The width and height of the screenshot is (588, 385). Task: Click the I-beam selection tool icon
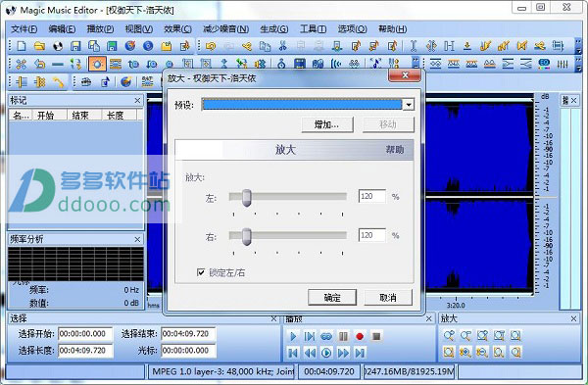pyautogui.click(x=413, y=46)
